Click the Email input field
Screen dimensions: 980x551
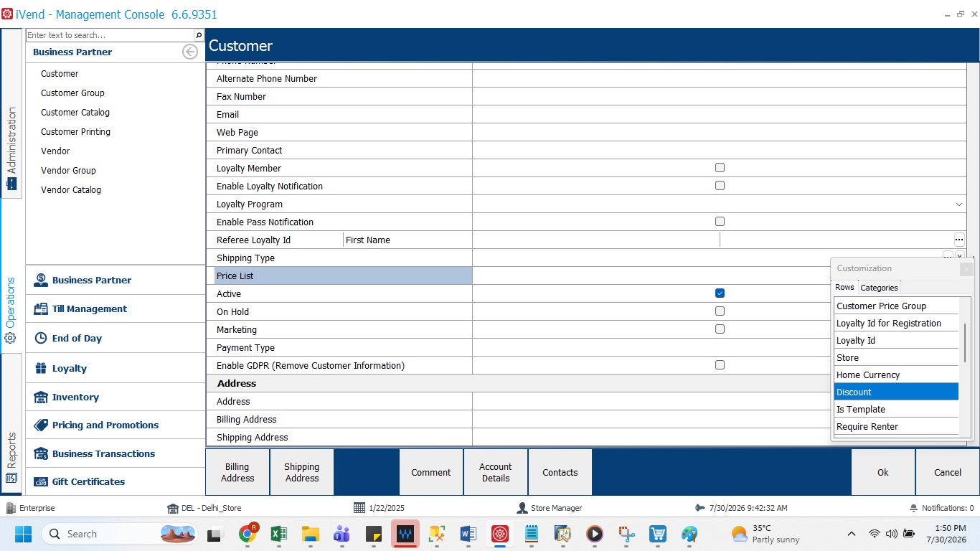pyautogui.click(x=720, y=114)
